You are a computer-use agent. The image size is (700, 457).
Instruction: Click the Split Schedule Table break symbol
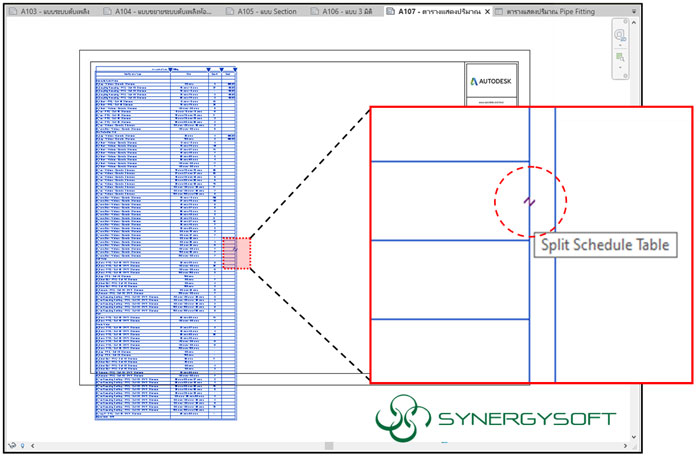530,202
